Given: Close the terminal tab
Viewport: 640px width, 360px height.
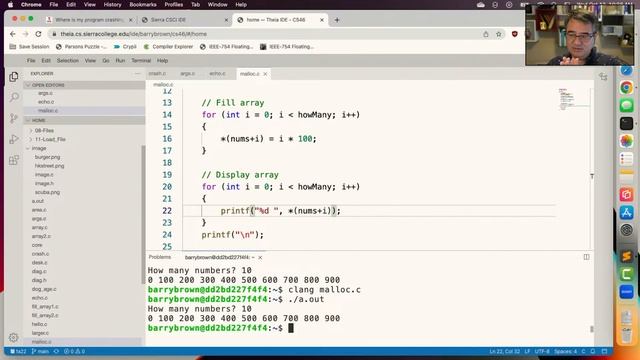Looking at the screenshot, I should (260, 257).
